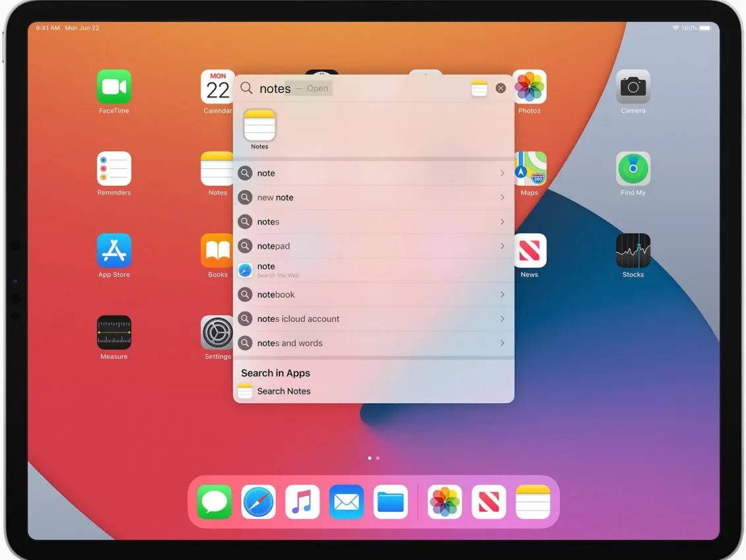Select the 'note' search suggestion
The height and width of the screenshot is (560, 746).
pos(374,173)
